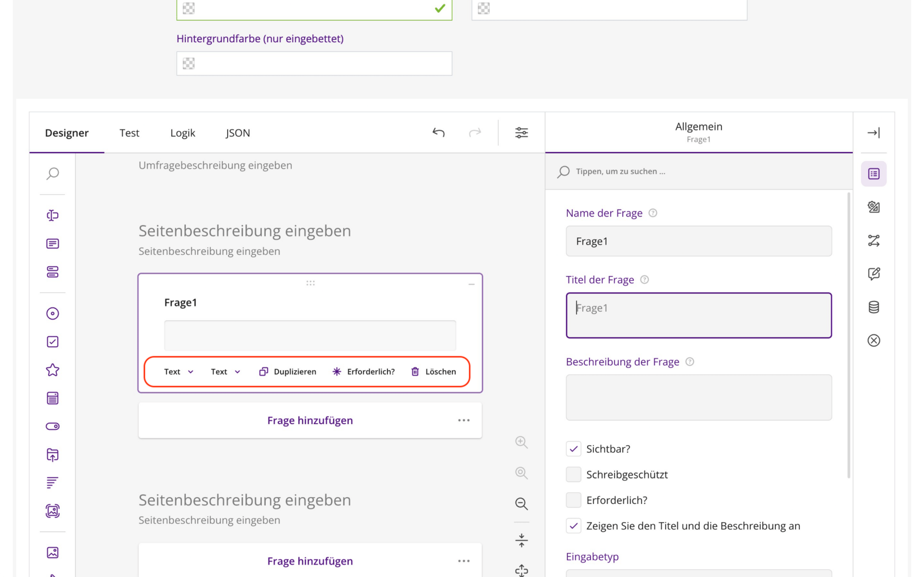Collapse the property panel with arrow icon
Viewport: 924px width, 577px height.
(x=873, y=132)
